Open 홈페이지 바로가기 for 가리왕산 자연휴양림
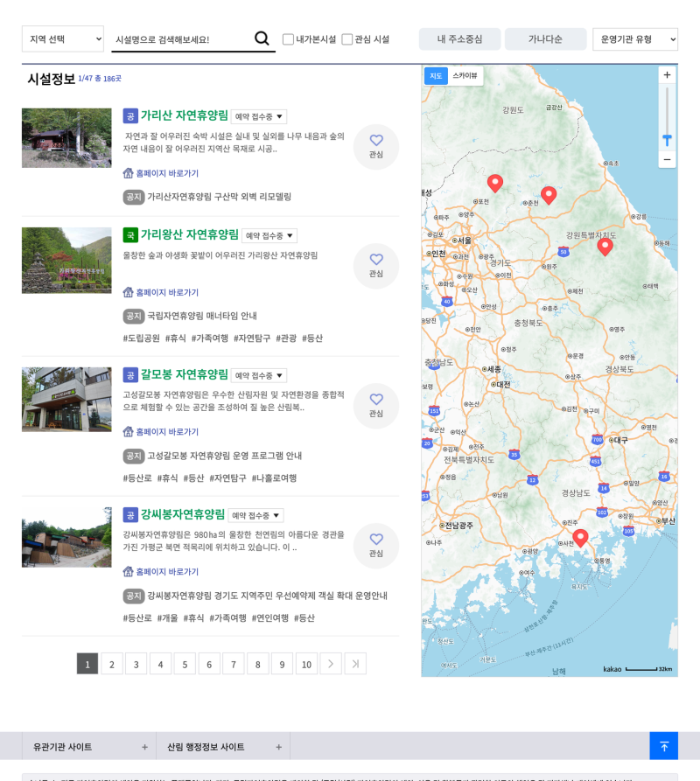 coord(160,292)
